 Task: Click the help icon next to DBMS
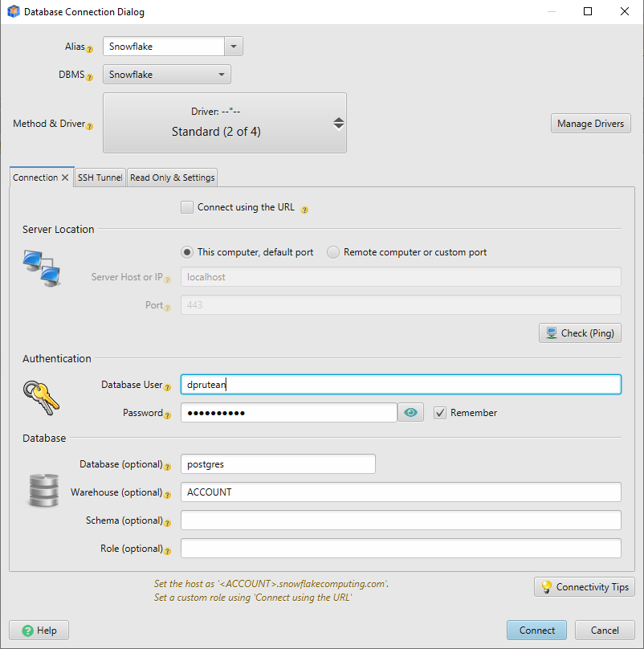click(89, 77)
